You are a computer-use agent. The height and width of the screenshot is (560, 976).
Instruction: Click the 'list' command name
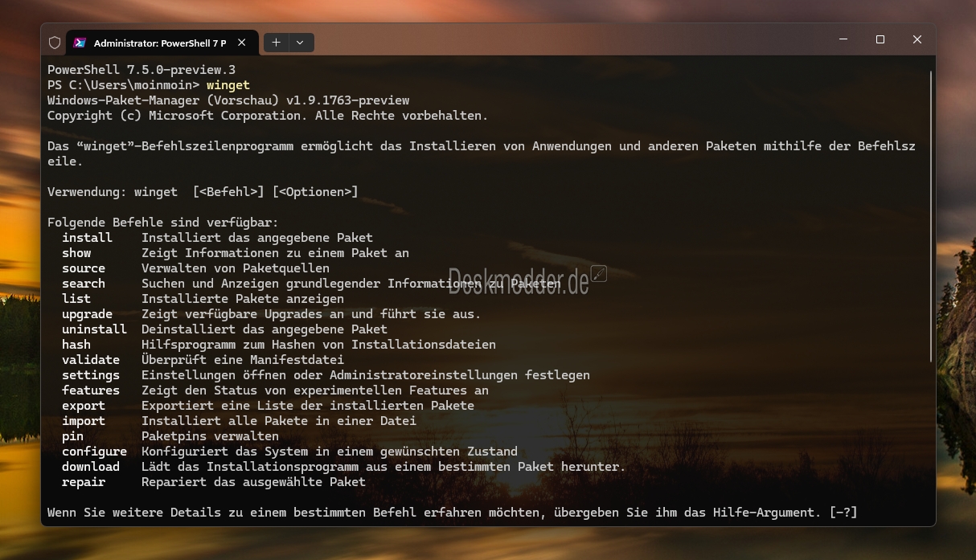click(x=76, y=299)
